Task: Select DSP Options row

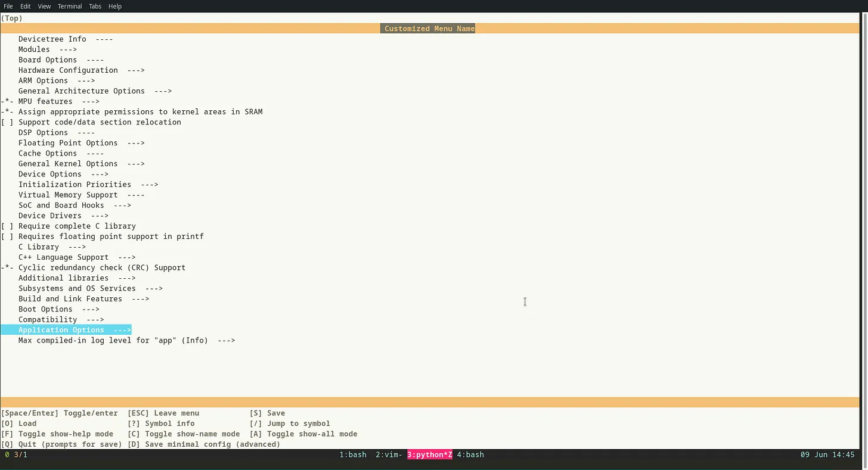Action: tap(57, 133)
